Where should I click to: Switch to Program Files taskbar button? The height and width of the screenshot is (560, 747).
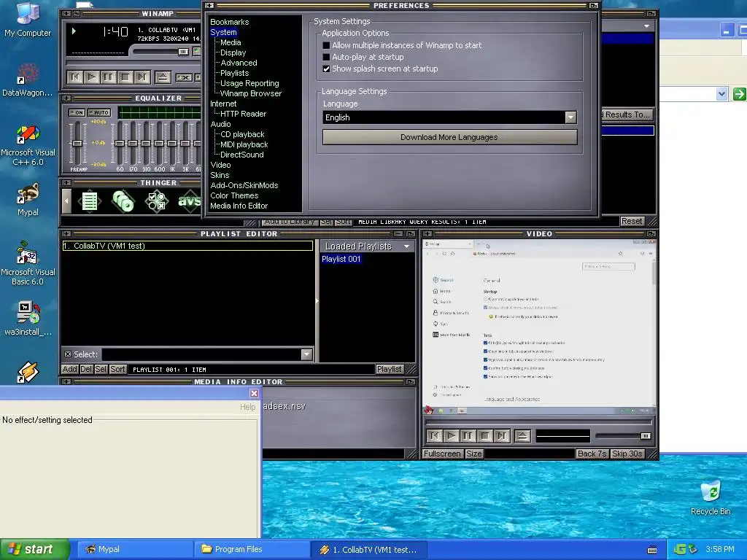click(252, 549)
